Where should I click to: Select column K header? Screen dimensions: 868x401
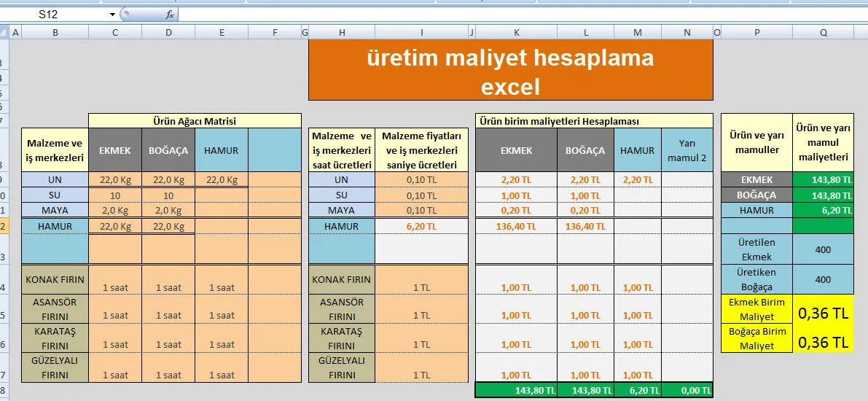coord(516,31)
